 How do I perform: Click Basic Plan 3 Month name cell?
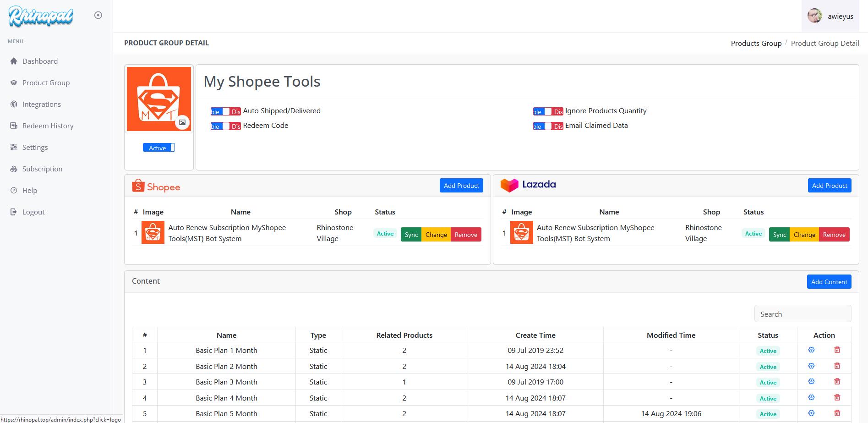[226, 382]
